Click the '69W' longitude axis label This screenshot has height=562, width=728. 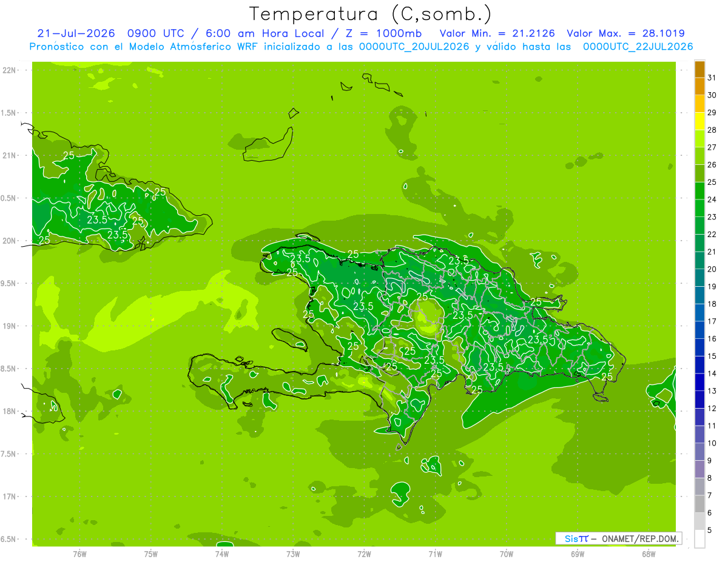pos(577,554)
